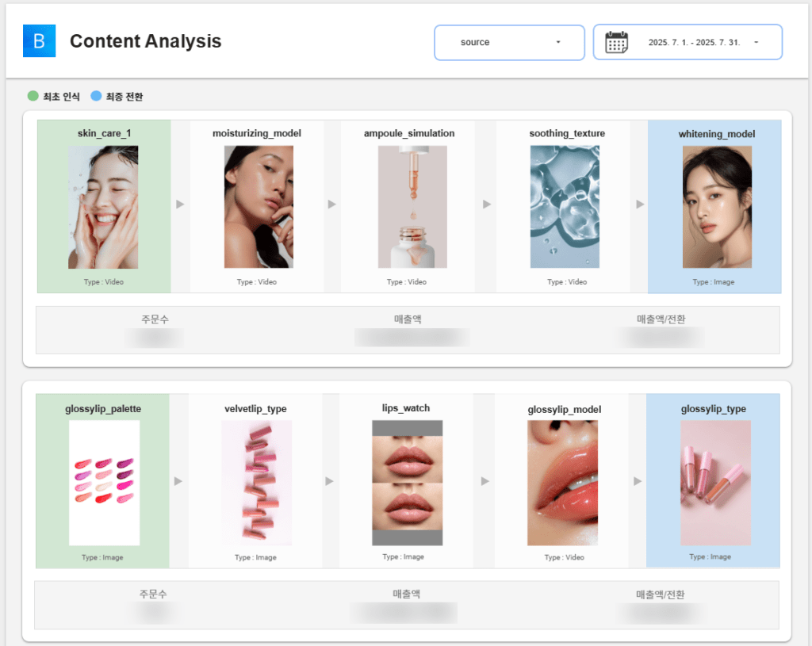Viewport: 812px width, 646px height.
Task: Click the Content Analysis page title
Action: (145, 41)
